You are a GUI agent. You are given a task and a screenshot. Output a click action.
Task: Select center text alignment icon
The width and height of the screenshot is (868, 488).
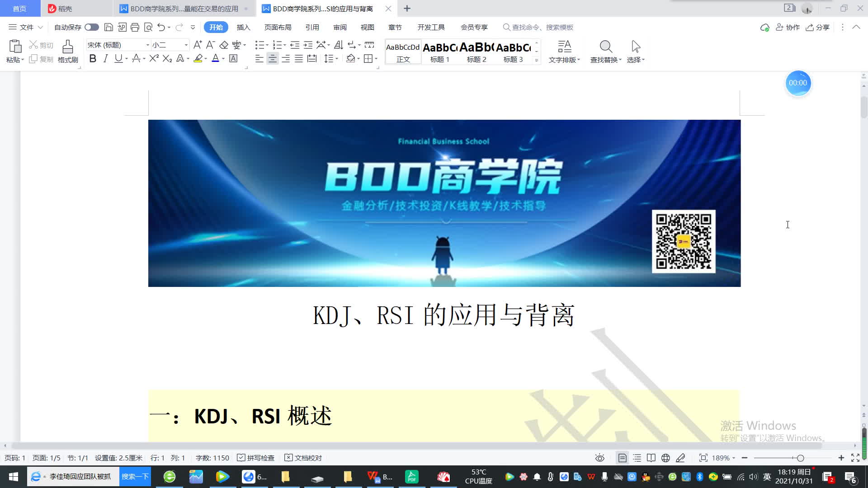pyautogui.click(x=272, y=58)
